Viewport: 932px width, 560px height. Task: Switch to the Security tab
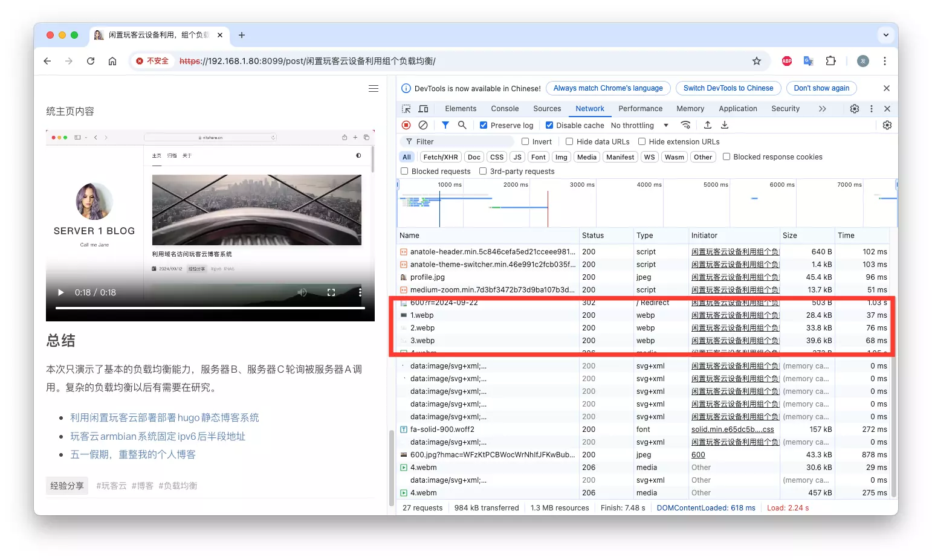click(x=785, y=109)
